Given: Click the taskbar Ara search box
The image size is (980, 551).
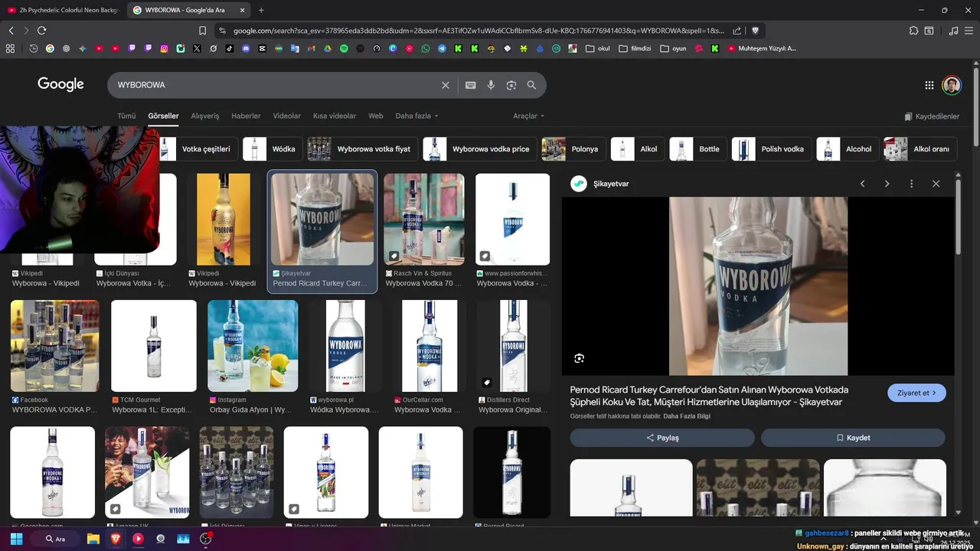Looking at the screenshot, I should click(56, 539).
